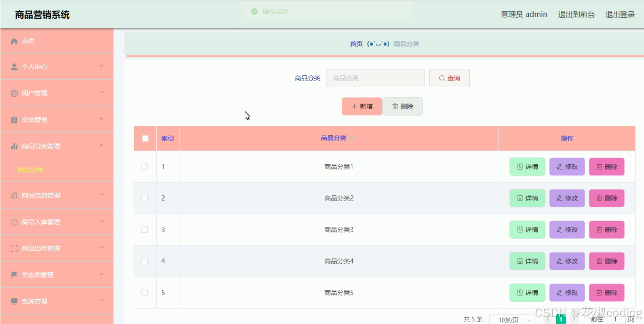The image size is (644, 324).
Task: Click 删除 for 商品分类2
Action: [x=607, y=198]
